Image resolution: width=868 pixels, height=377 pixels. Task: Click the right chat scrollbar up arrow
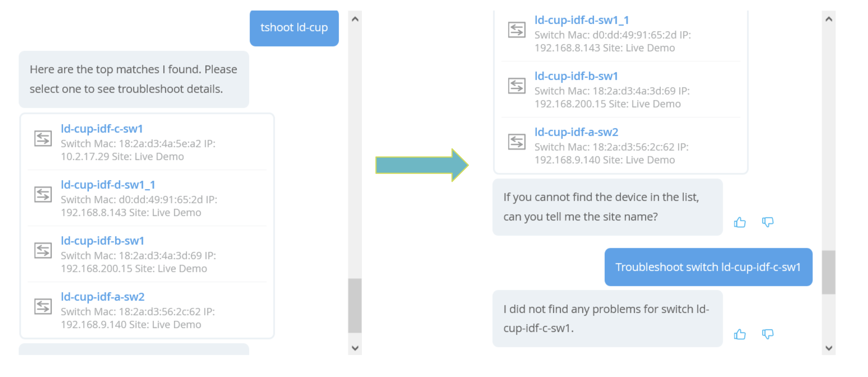(x=829, y=19)
